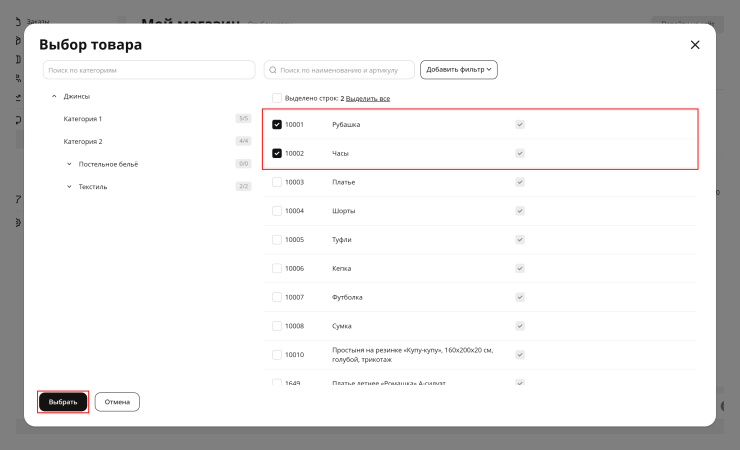The height and width of the screenshot is (450, 740).
Task: Click the Выделить все link
Action: (x=368, y=99)
